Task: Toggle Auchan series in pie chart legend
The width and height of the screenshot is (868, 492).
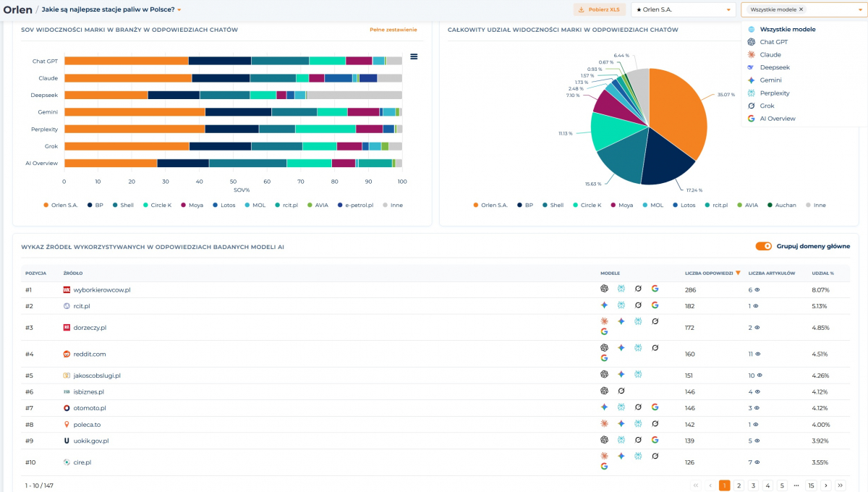Action: point(782,205)
